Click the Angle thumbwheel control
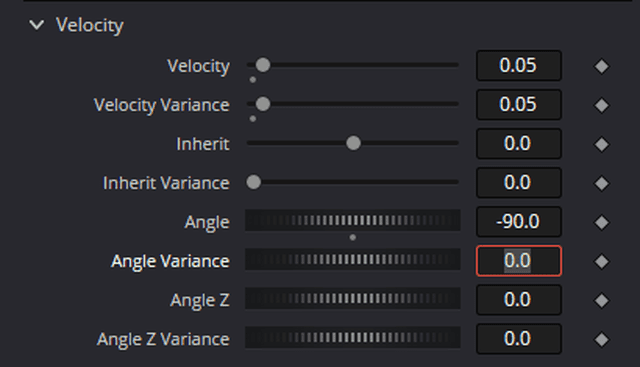640x367 pixels. pos(353,220)
